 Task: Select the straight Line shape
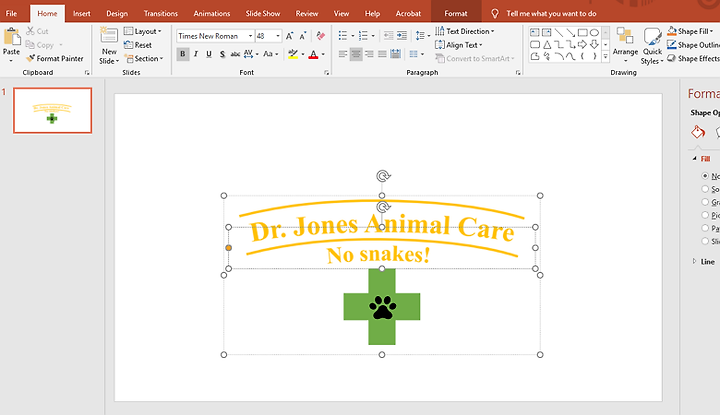point(559,33)
